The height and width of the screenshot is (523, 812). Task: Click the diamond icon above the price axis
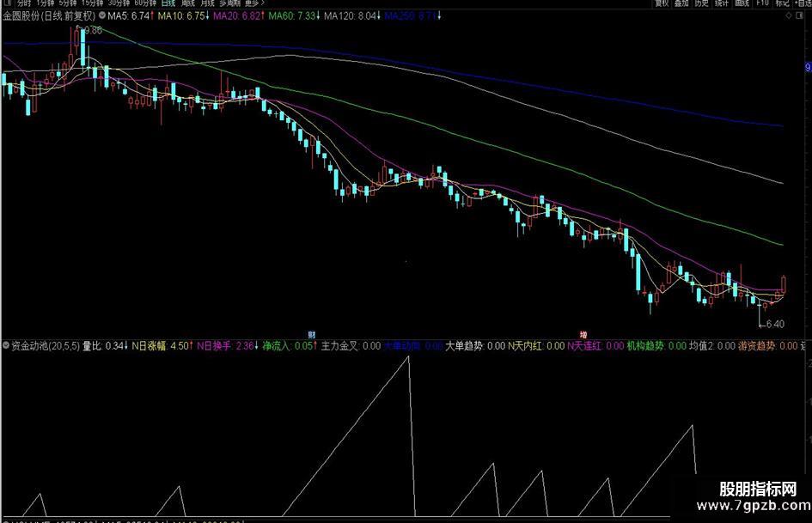point(788,15)
